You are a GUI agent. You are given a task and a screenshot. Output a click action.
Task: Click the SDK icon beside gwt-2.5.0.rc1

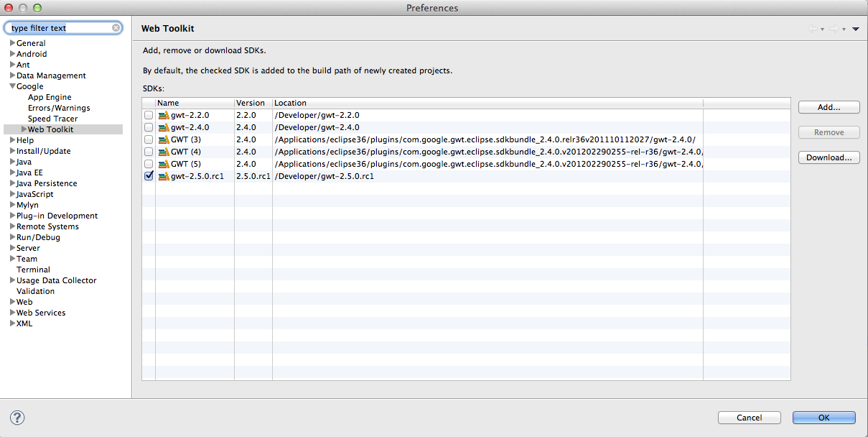pos(163,176)
